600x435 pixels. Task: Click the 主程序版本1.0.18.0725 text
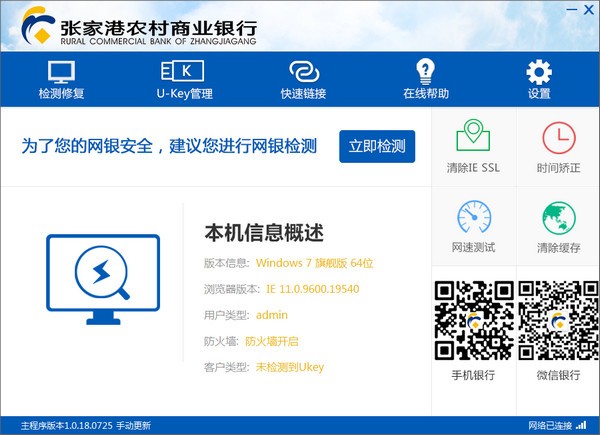67,425
